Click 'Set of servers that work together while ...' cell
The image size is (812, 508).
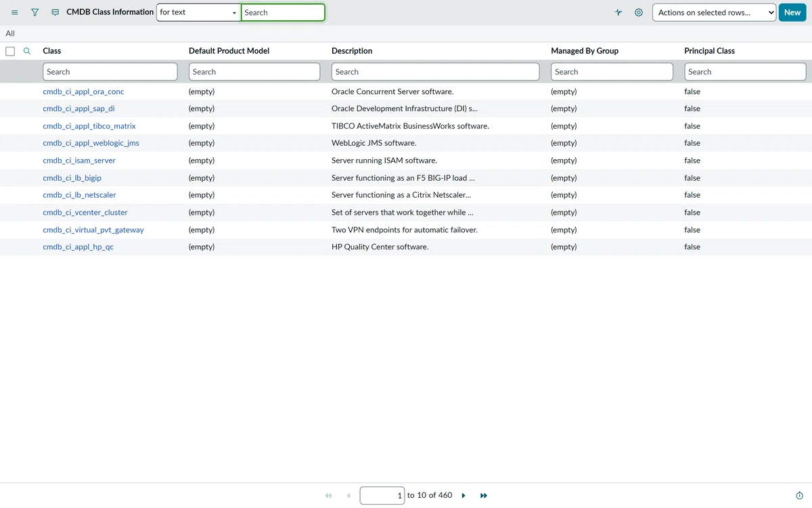(x=402, y=213)
